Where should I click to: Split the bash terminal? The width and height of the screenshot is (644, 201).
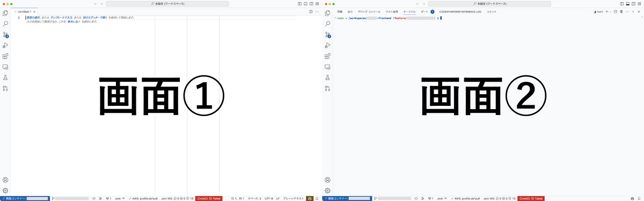(x=616, y=11)
